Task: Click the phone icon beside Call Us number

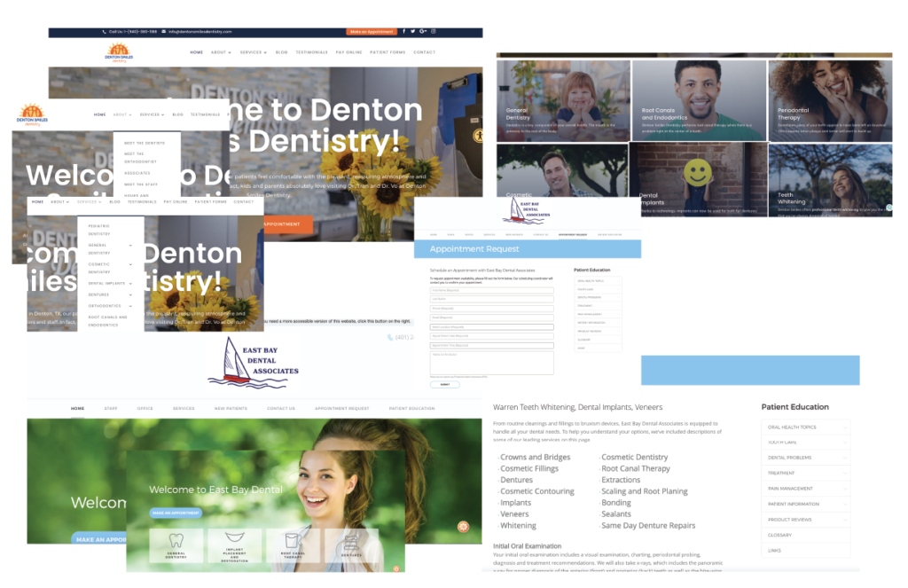Action: point(105,32)
